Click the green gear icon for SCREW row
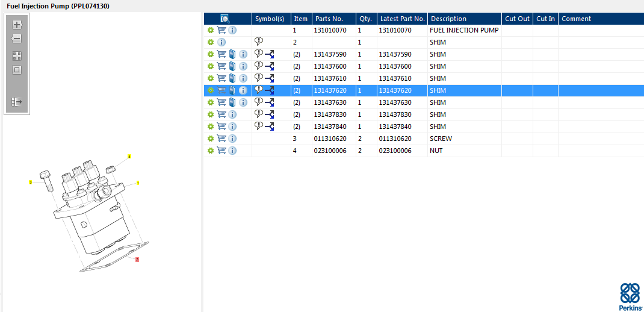 coord(211,139)
